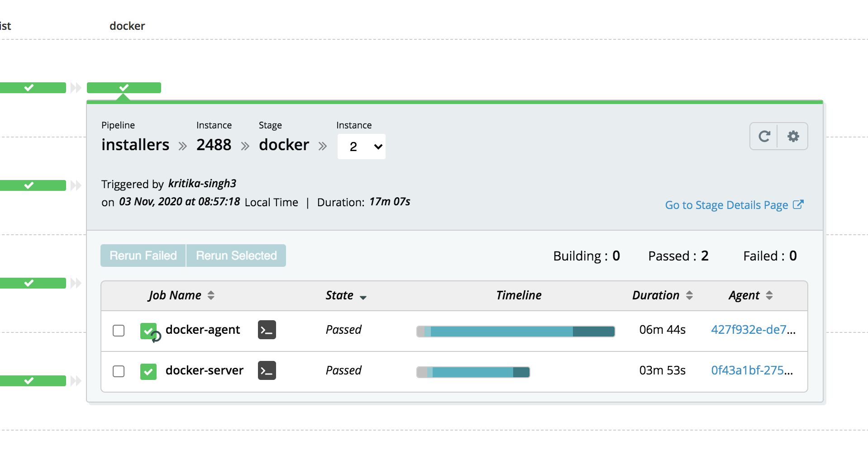Sort jobs by State column
Image resolution: width=868 pixels, height=455 pixels.
point(346,296)
